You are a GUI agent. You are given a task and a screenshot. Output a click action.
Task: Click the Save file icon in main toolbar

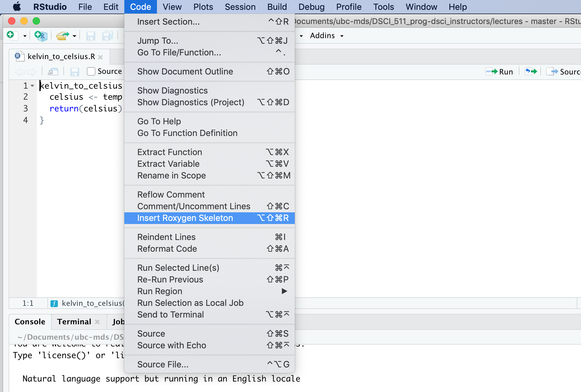click(x=90, y=36)
